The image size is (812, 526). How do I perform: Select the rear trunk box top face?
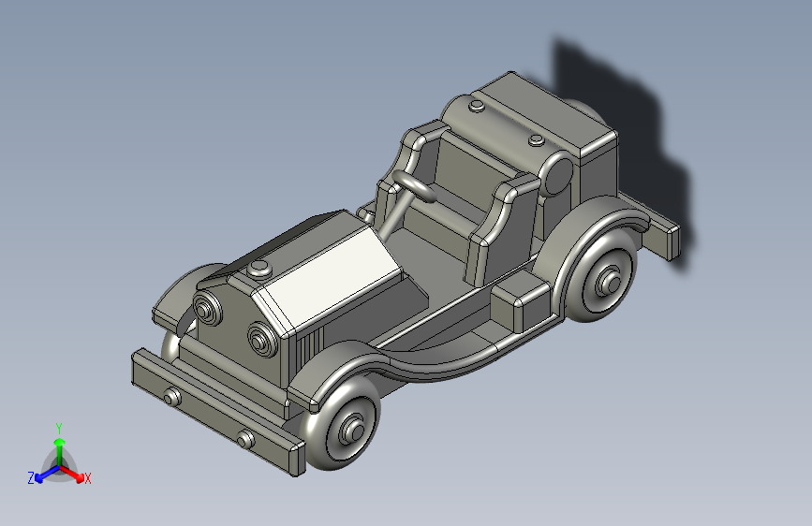[544, 111]
